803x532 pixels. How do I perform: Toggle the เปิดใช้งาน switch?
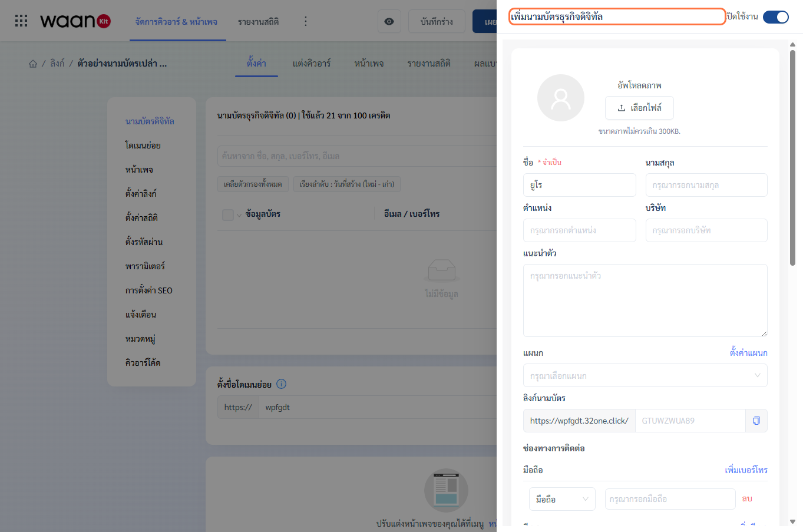(775, 17)
